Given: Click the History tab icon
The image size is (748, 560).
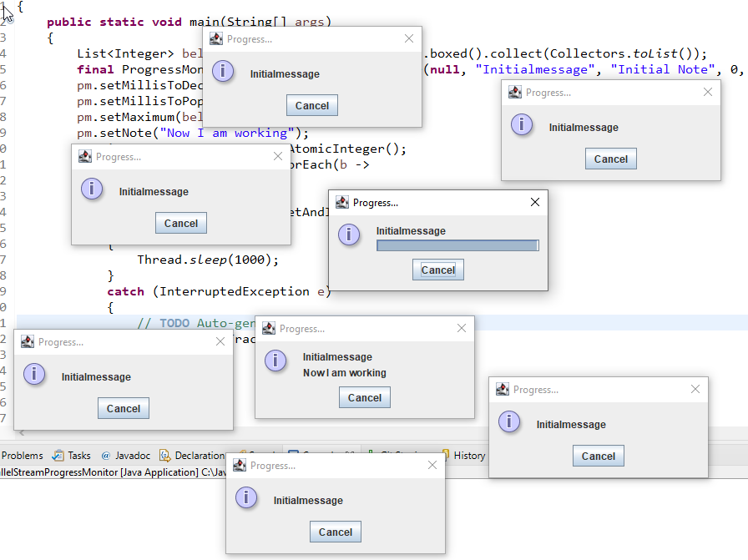Looking at the screenshot, I should pos(446,454).
